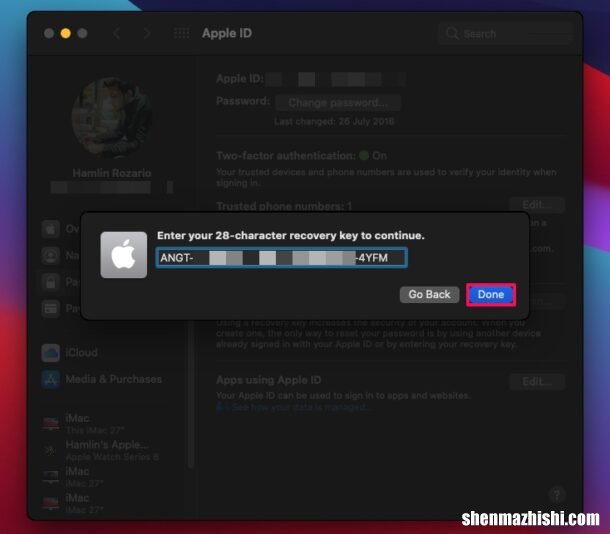Viewport: 610px width, 534px height.
Task: Click the Password & Security lock icon
Action: tap(51, 282)
